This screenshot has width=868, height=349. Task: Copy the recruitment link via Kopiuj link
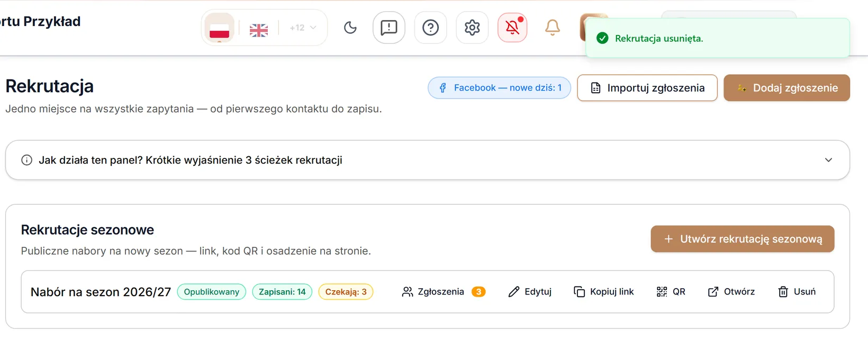pyautogui.click(x=604, y=292)
